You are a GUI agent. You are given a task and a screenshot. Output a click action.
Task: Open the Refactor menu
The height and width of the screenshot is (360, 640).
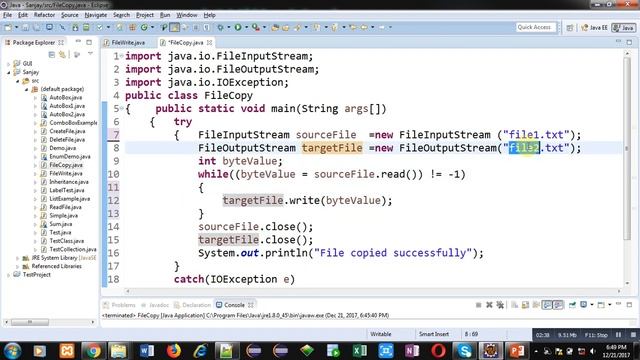44,15
